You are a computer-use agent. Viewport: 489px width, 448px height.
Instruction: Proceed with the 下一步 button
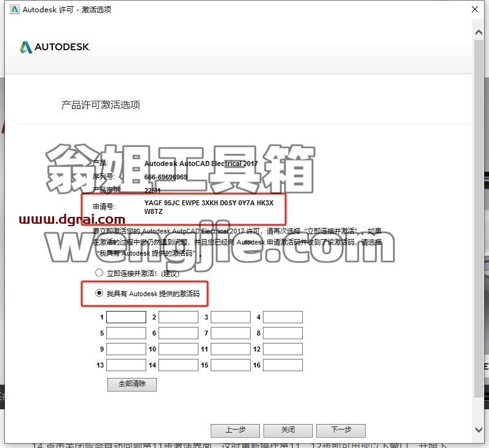341,430
